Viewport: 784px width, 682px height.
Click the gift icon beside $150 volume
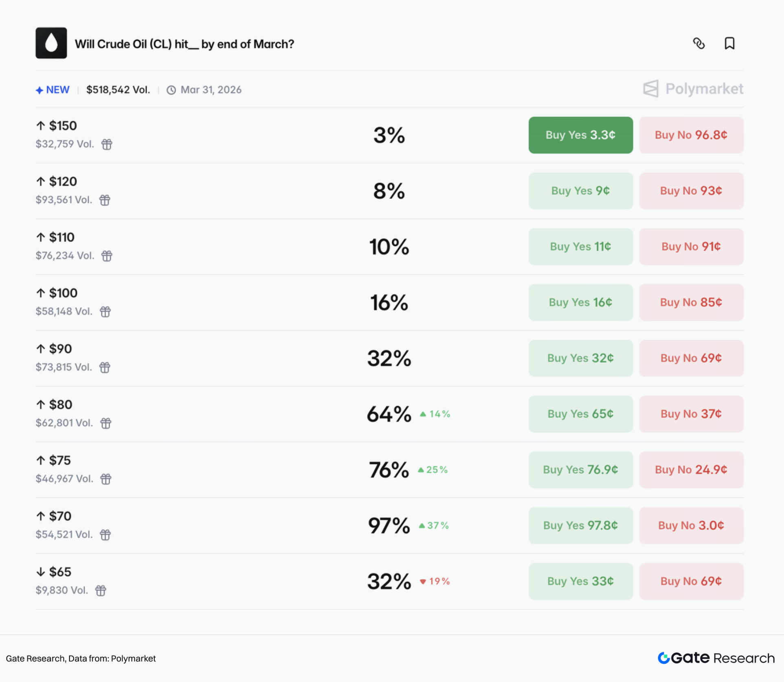click(107, 144)
